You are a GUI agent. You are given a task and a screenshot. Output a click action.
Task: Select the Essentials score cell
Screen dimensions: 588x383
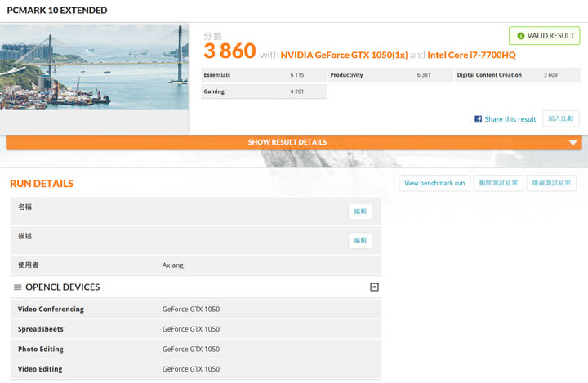point(264,75)
